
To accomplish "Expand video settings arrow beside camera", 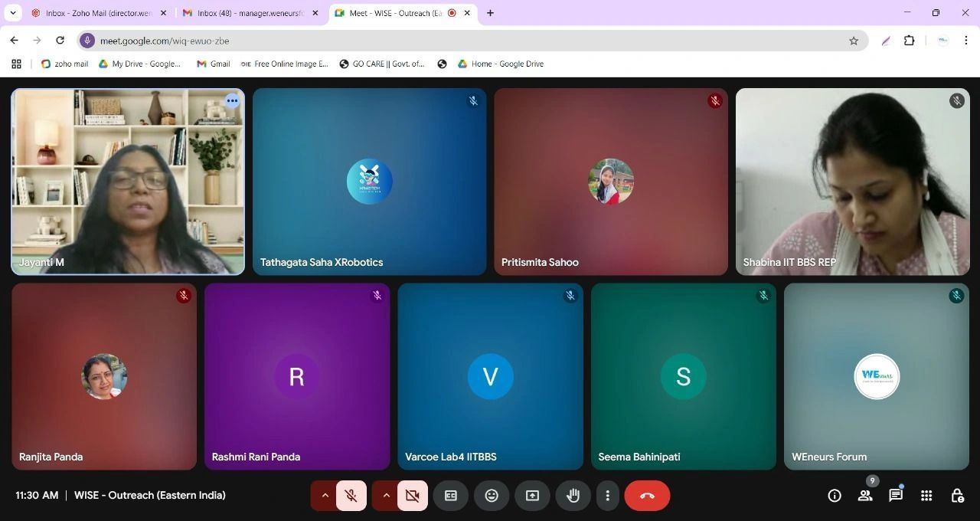I will 386,496.
